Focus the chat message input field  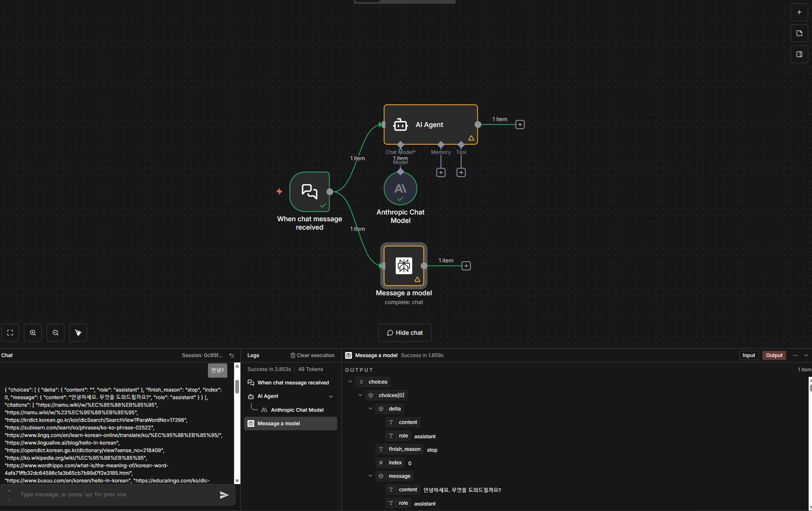coord(117,495)
